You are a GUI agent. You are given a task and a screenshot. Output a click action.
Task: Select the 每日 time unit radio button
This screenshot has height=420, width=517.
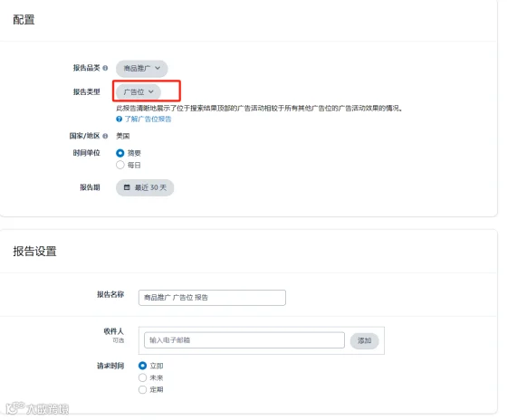point(120,165)
